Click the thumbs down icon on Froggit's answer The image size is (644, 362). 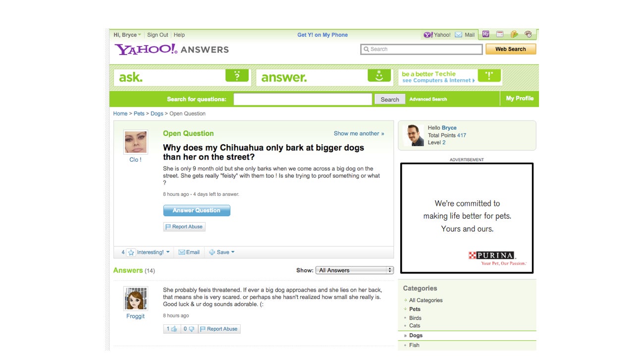pyautogui.click(x=191, y=329)
